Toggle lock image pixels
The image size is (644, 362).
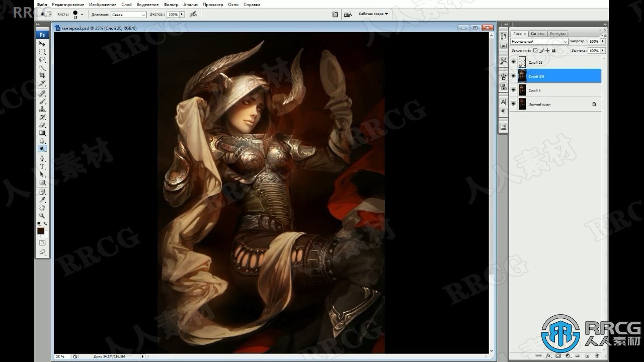541,50
